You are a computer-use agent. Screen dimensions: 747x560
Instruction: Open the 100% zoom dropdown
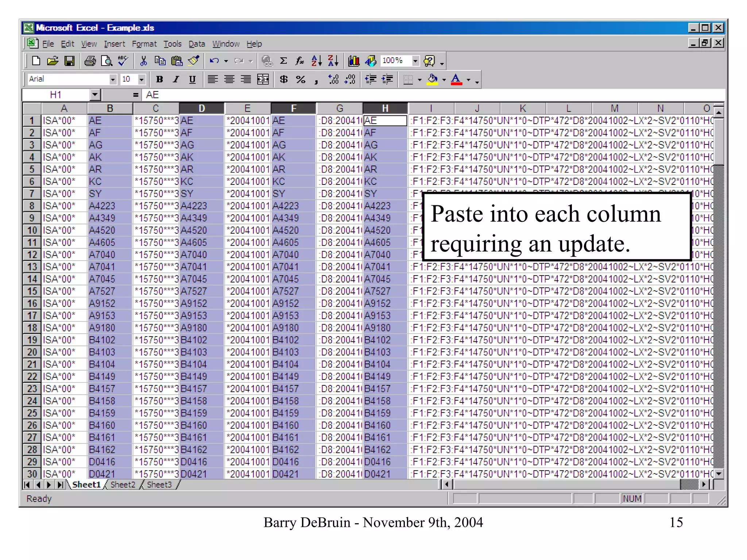415,61
